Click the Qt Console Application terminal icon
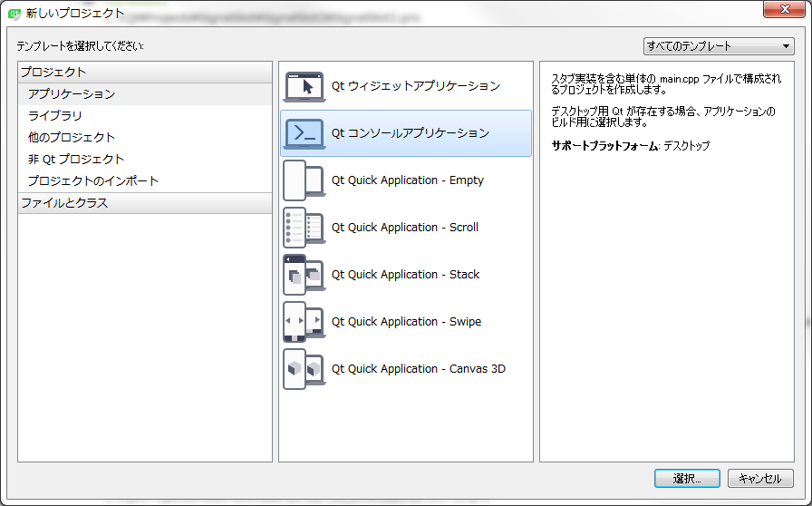Screen dimensions: 812x506 (304, 134)
